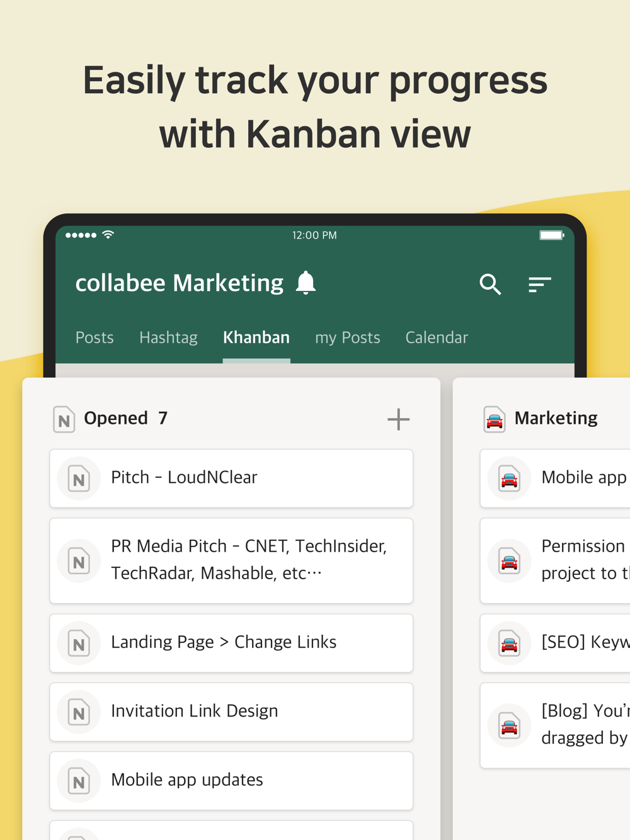This screenshot has height=840, width=630.
Task: Switch to the Hashtag tab
Action: (168, 338)
